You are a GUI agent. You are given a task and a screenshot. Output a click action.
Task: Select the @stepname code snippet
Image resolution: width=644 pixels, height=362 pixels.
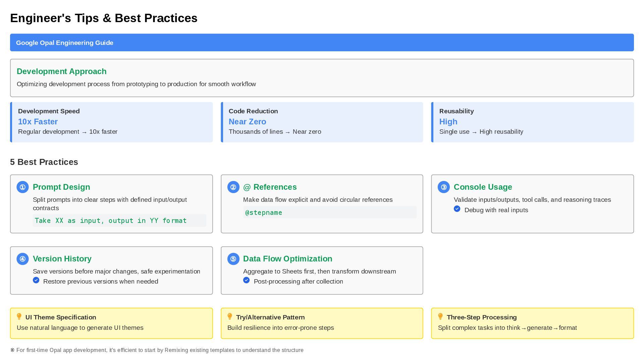pyautogui.click(x=264, y=213)
